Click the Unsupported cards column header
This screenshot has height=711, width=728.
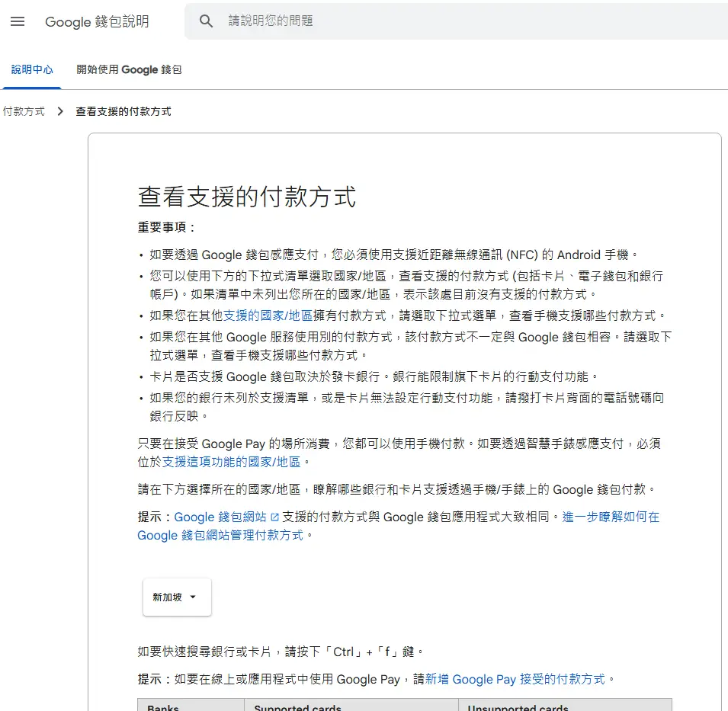518,707
